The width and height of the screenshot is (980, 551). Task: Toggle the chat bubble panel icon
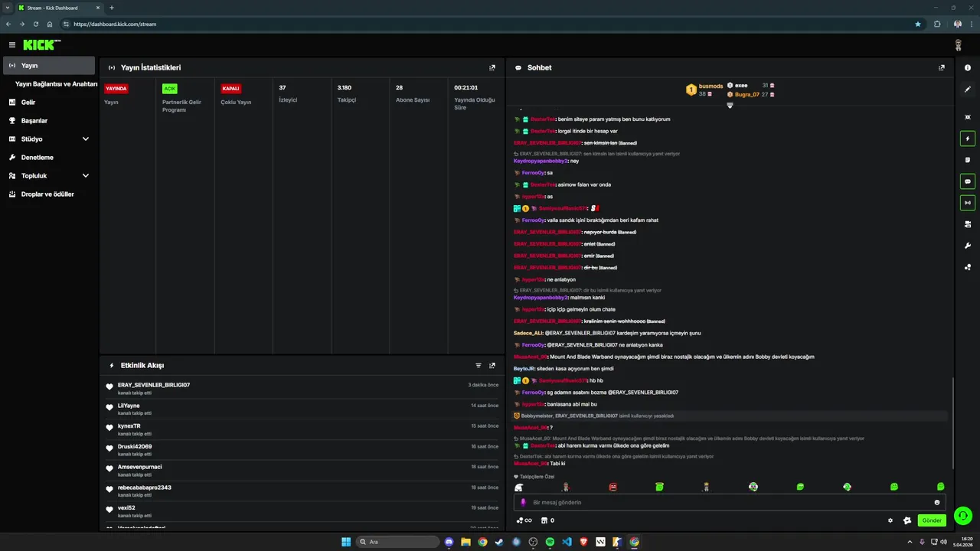pos(968,182)
